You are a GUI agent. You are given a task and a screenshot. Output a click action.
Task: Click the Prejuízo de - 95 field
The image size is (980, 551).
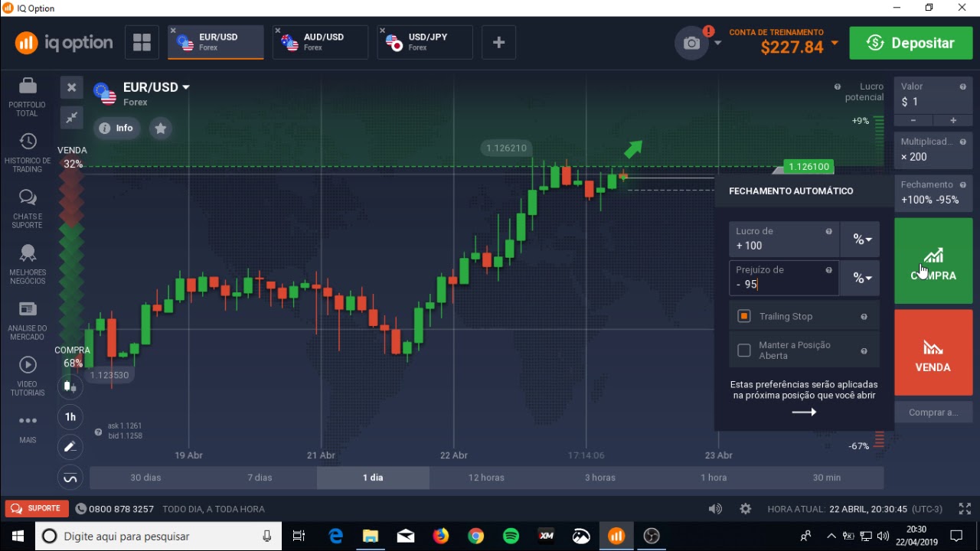point(784,278)
